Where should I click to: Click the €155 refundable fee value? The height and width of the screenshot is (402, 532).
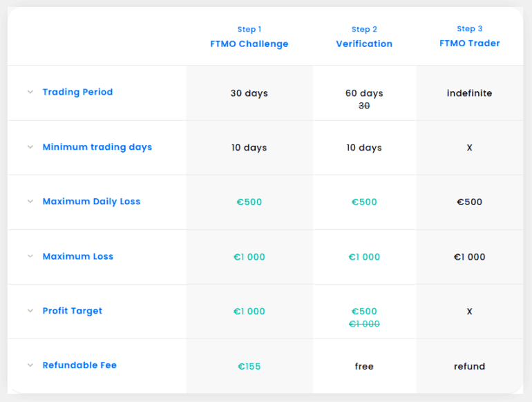coord(249,366)
